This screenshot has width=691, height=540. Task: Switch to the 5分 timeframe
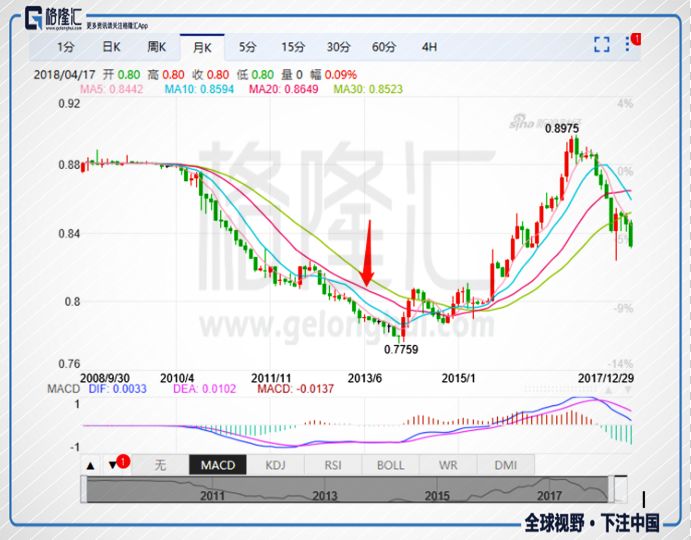(247, 47)
